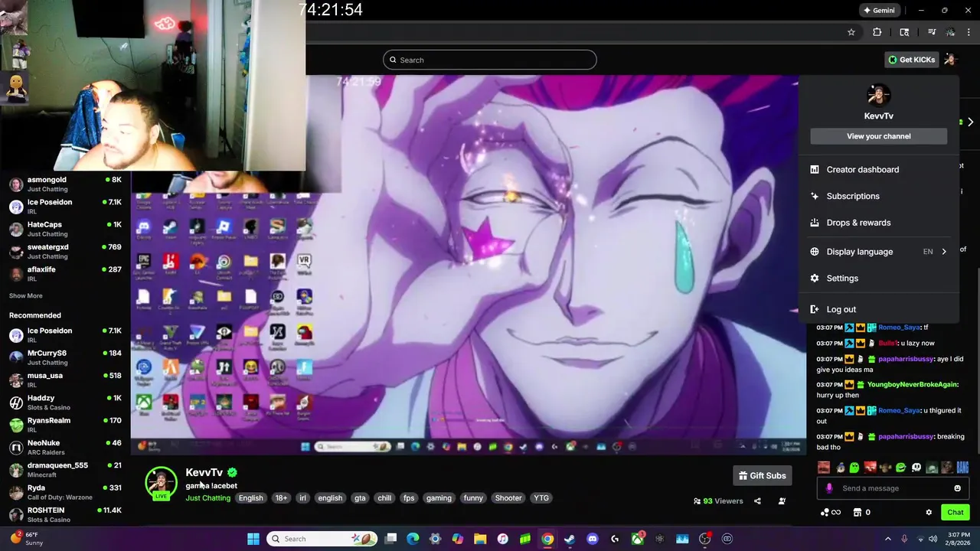Screen dimensions: 980x551
Task: Click the Send a message field
Action: (892, 488)
